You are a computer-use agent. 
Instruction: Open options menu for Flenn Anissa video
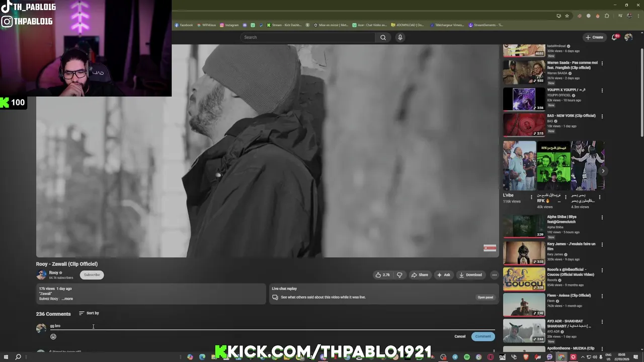[602, 296]
